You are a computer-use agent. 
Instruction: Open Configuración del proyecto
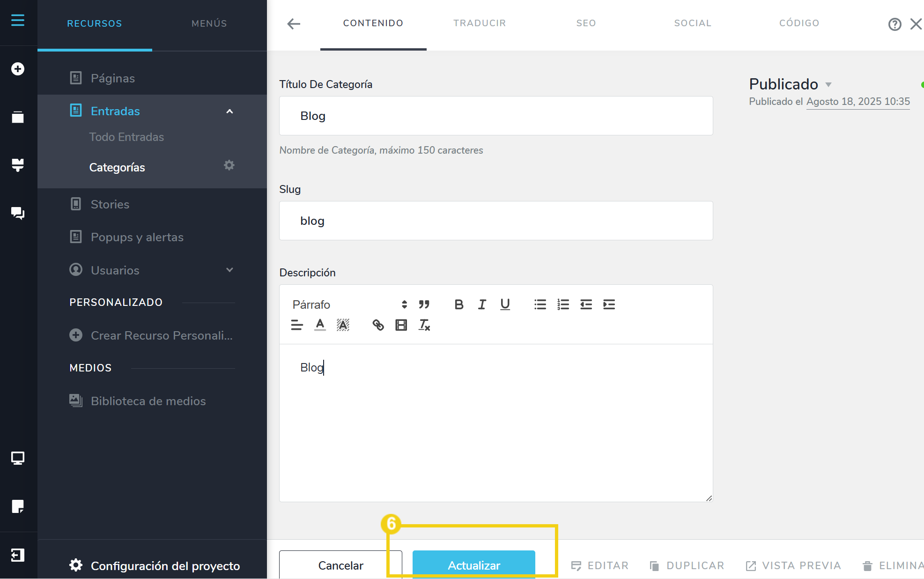pyautogui.click(x=155, y=565)
